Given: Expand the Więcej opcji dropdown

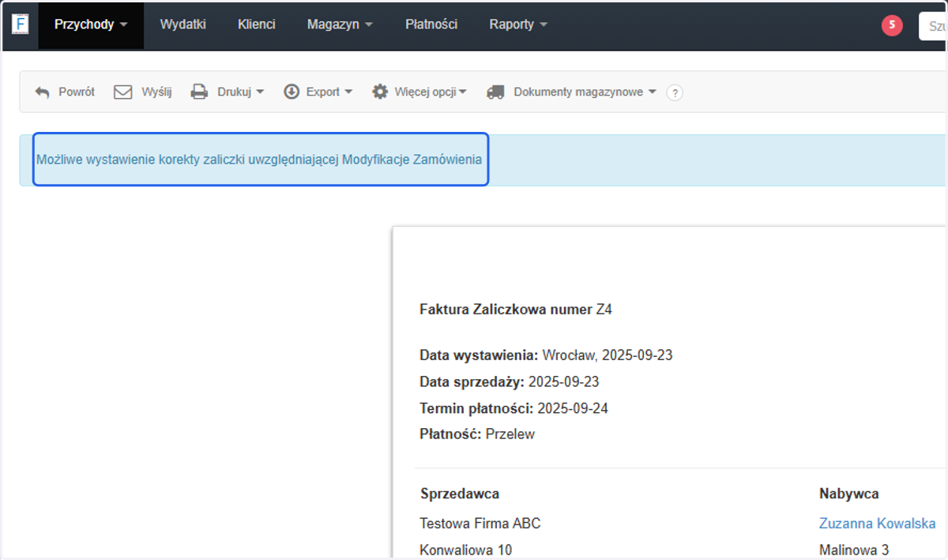Looking at the screenshot, I should [431, 92].
